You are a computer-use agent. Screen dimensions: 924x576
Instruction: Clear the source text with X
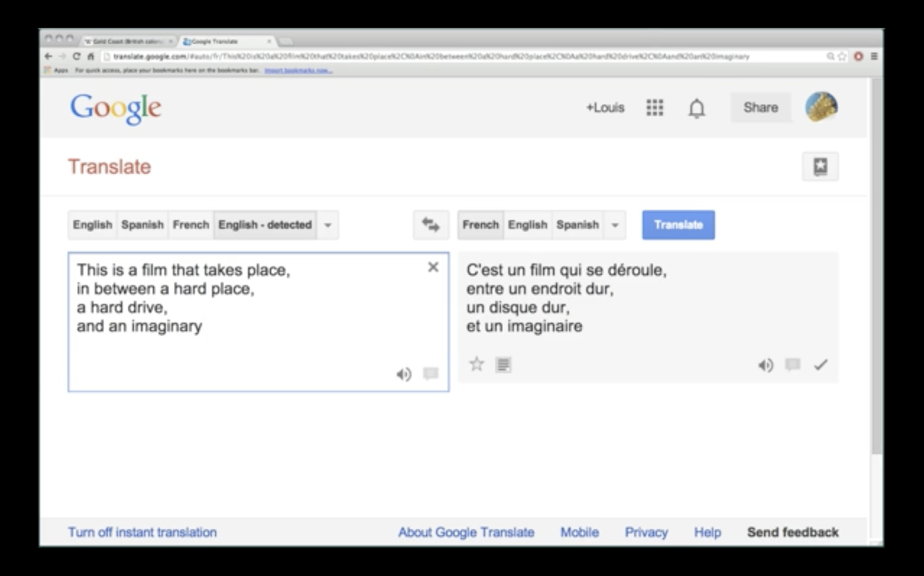(432, 267)
